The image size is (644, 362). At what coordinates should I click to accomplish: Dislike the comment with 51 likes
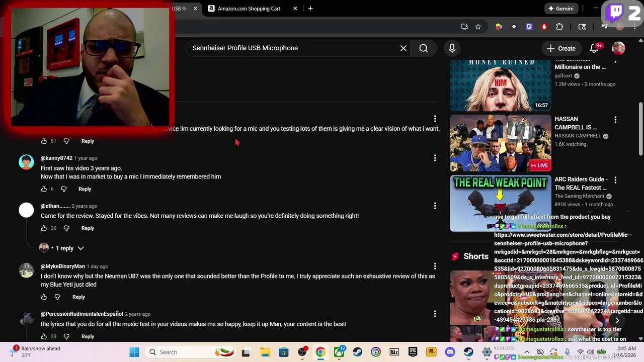[66, 141]
